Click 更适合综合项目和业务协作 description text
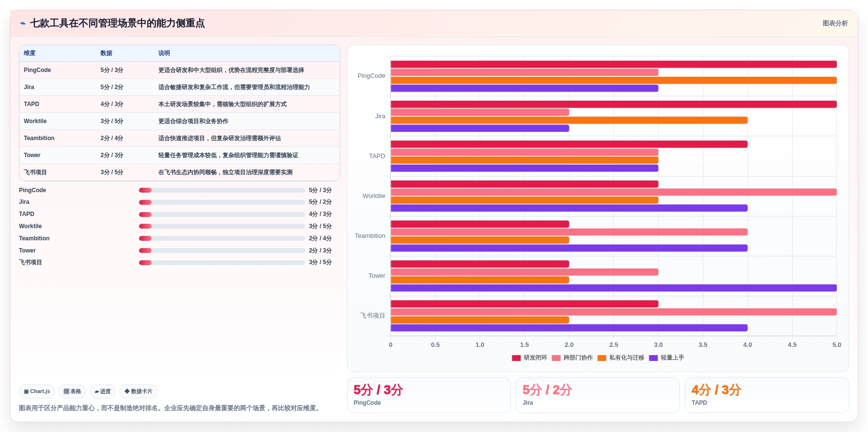 click(x=193, y=121)
